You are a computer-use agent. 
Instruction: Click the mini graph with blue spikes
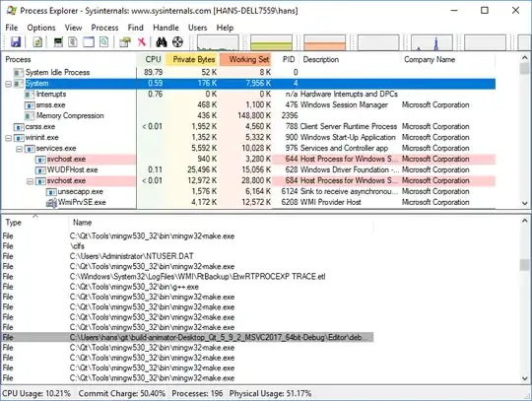pyautogui.click(x=432, y=42)
